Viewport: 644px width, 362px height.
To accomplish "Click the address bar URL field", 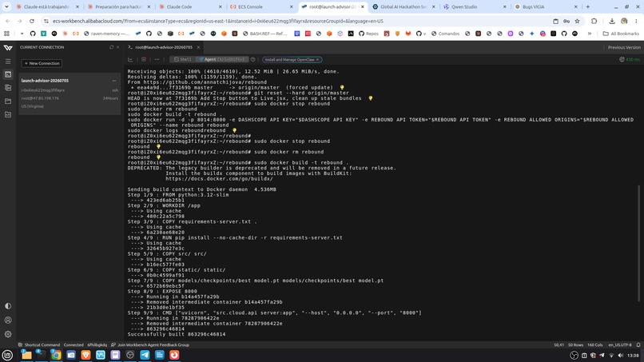I will tap(296, 21).
